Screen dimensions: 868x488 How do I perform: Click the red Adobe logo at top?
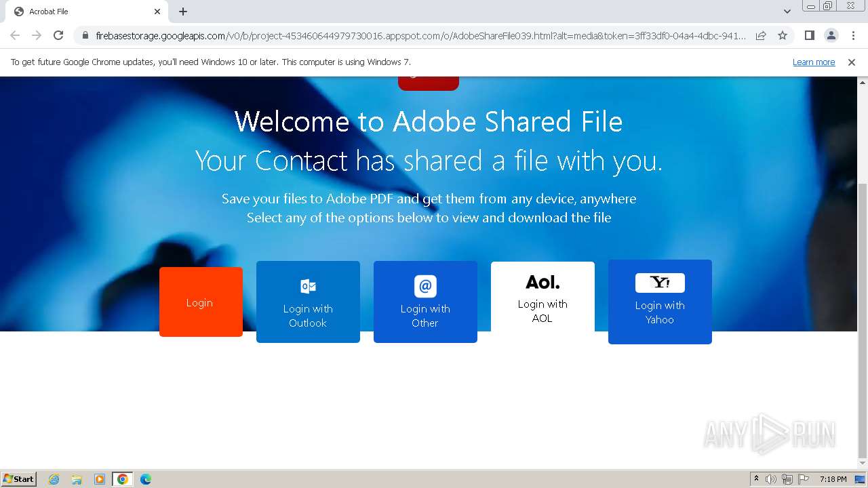tap(429, 83)
